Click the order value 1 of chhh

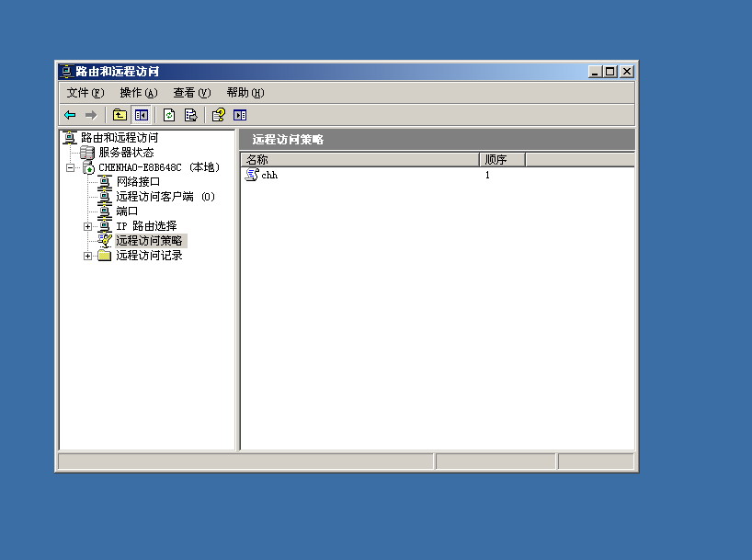click(x=487, y=175)
